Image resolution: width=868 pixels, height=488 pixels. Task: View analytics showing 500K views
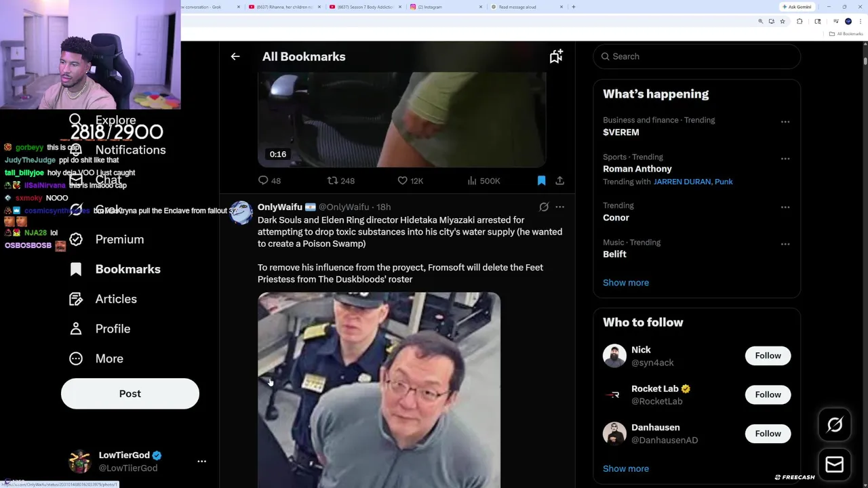(x=484, y=181)
